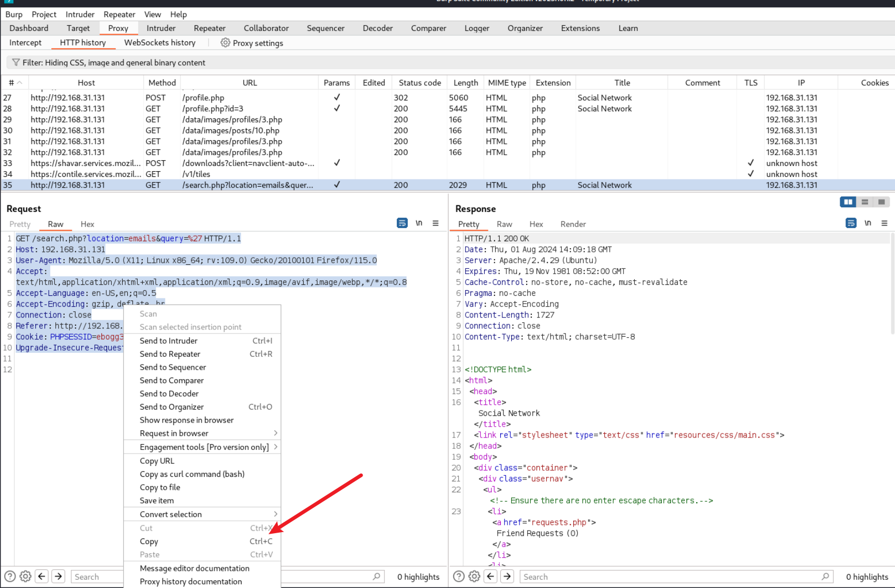The width and height of the screenshot is (895, 588).
Task: Open the Response editor hamburger menu
Action: click(885, 223)
